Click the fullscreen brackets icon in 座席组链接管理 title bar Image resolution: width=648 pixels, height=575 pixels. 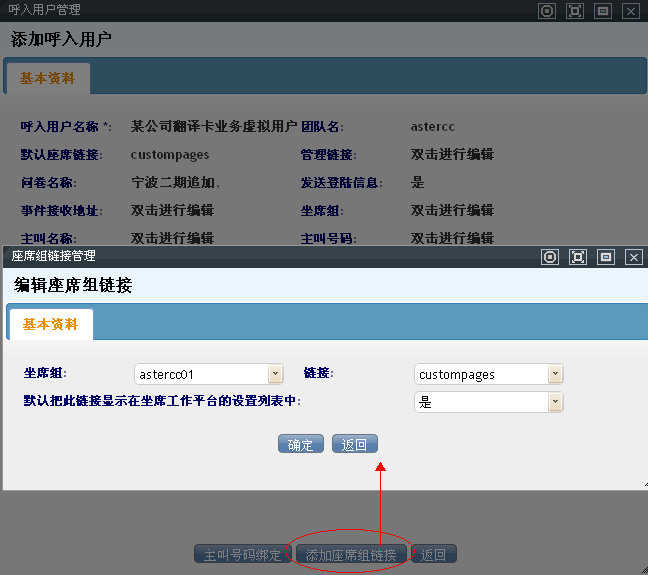577,257
